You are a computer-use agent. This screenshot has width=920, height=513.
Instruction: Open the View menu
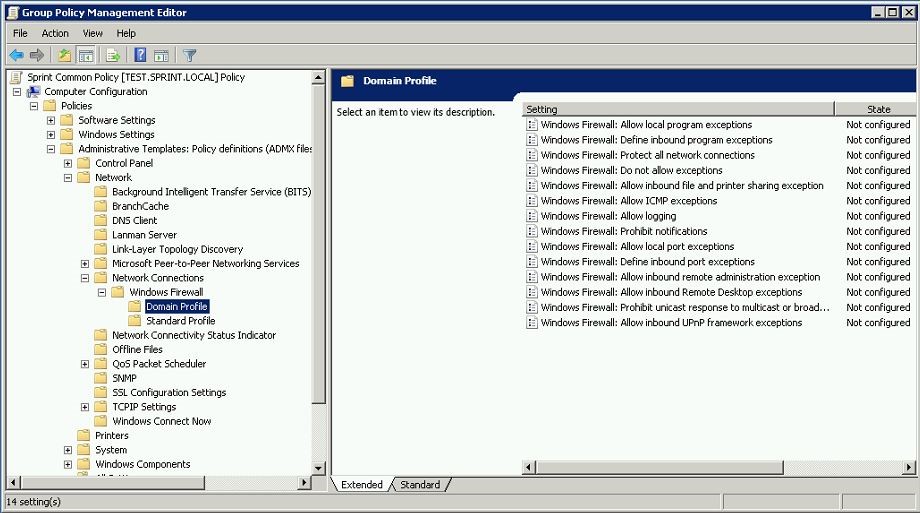coord(93,33)
